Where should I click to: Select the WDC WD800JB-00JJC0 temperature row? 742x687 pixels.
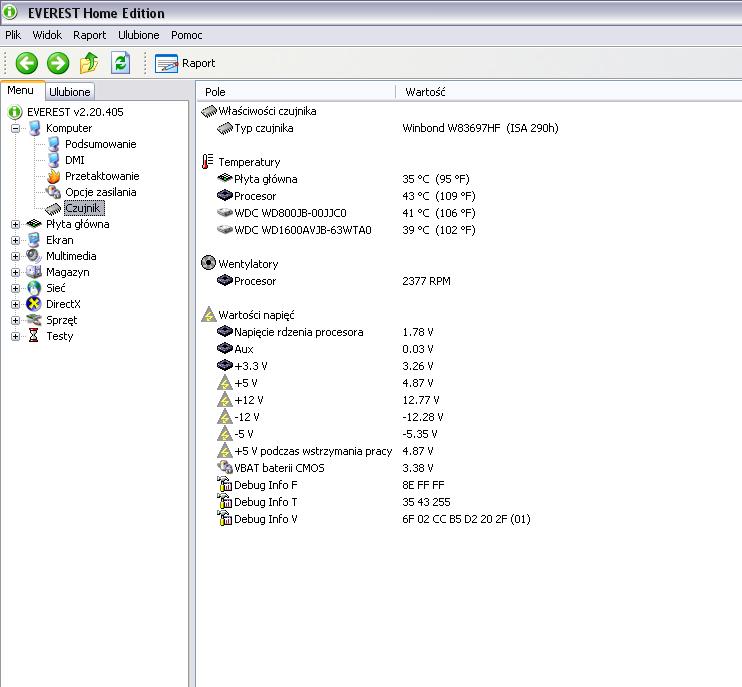tap(290, 213)
